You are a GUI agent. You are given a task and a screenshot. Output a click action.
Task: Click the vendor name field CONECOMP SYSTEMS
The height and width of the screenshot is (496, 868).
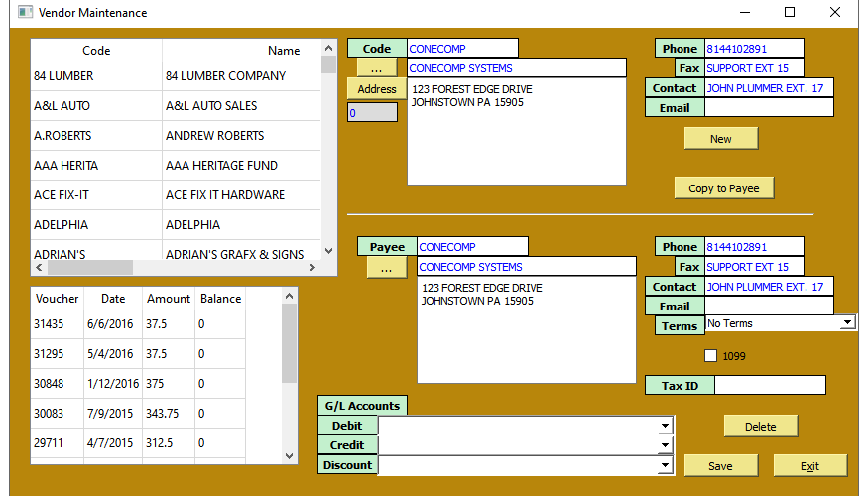tap(517, 68)
